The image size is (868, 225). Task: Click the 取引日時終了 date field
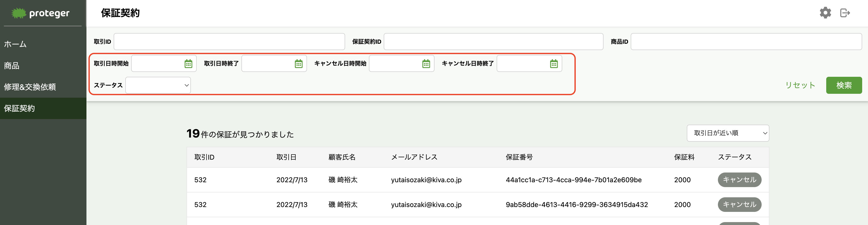[274, 63]
